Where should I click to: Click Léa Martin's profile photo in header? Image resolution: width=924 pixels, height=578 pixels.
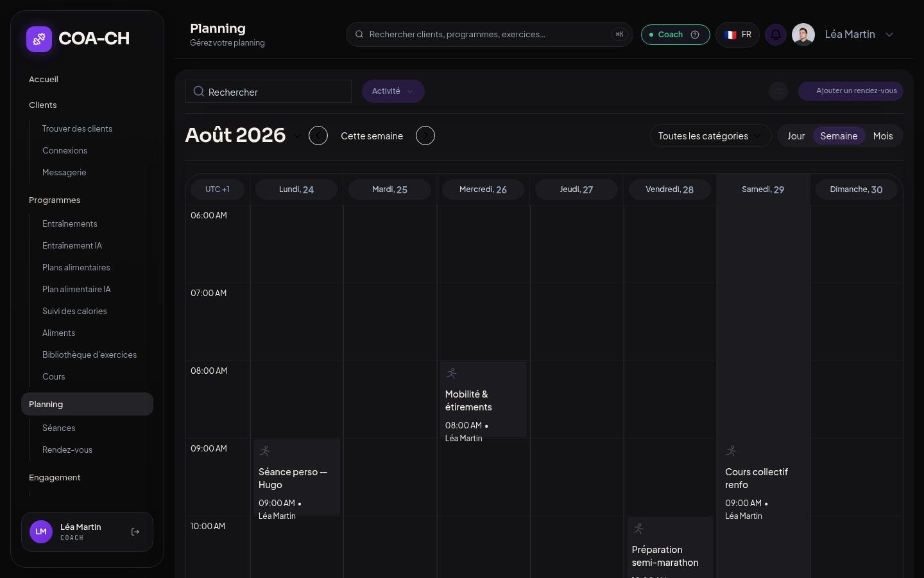803,35
